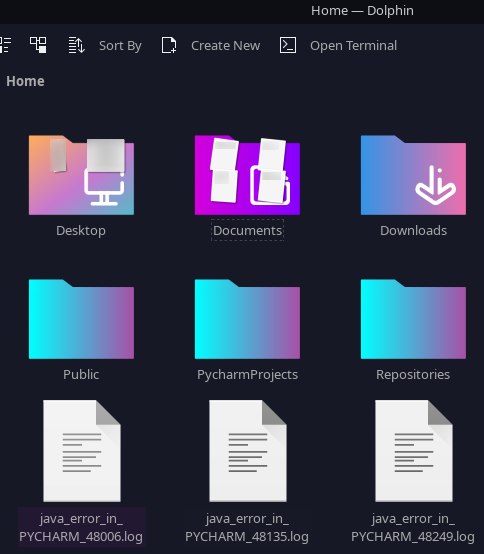Click the Create New document icon
The height and width of the screenshot is (554, 484).
pos(169,45)
